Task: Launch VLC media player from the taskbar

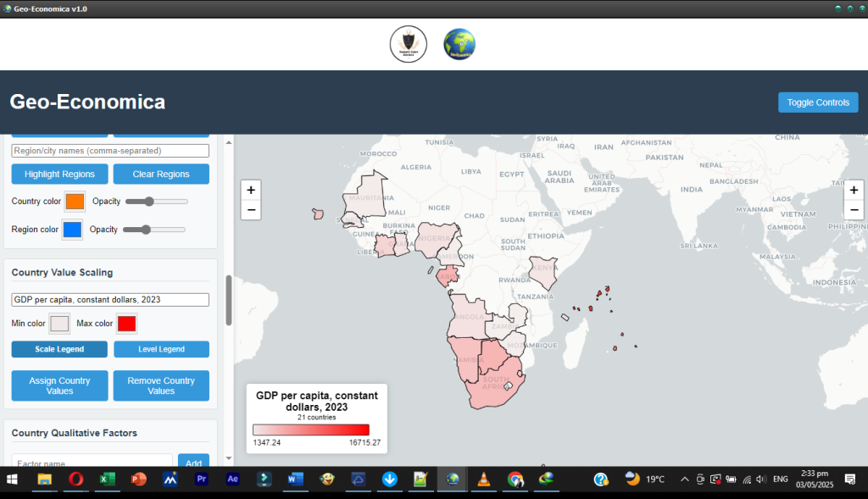Action: (x=483, y=480)
